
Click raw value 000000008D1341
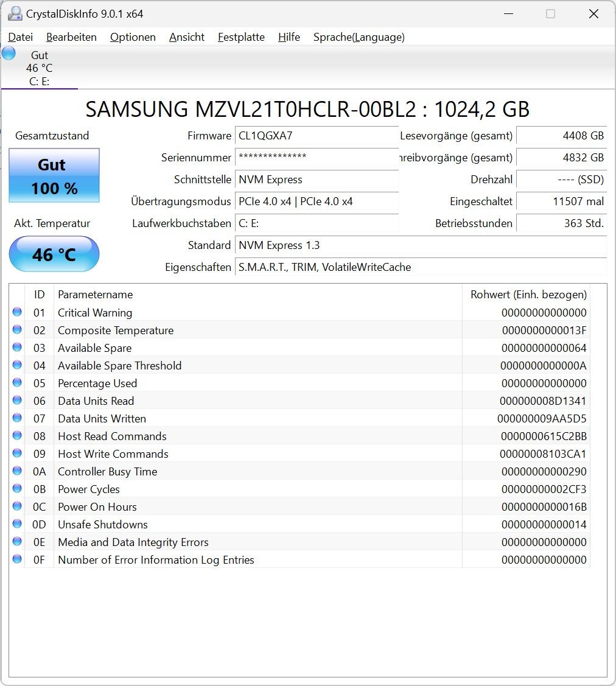[x=543, y=401]
